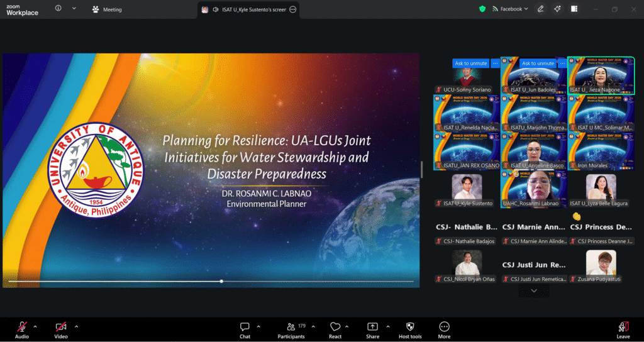
Task: Select ISAT U_Jieza Napone's video thumbnail
Action: 601,75
